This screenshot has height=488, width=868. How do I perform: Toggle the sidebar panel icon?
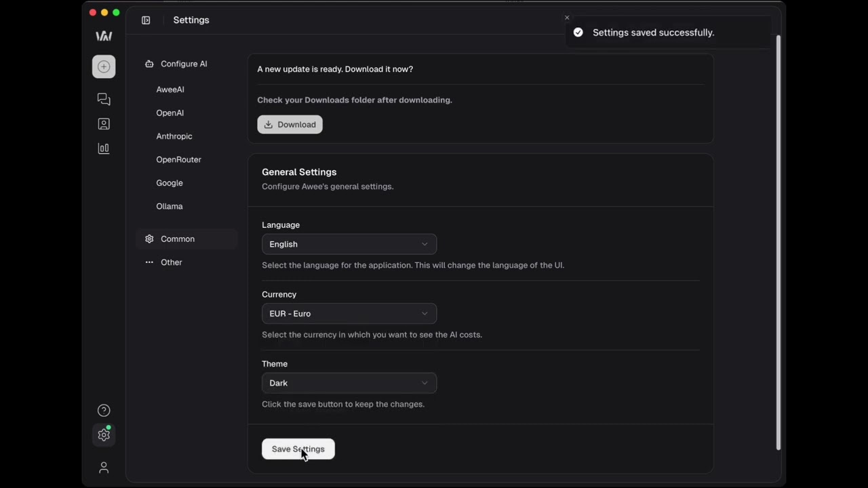(146, 20)
